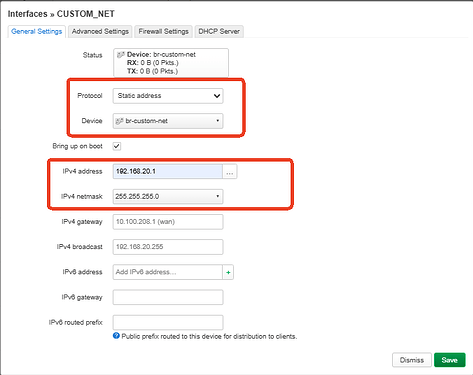Screen dimensions: 473x375
Task: Click the TX: 0 B (0 Pkts.) status text
Action: coord(152,71)
